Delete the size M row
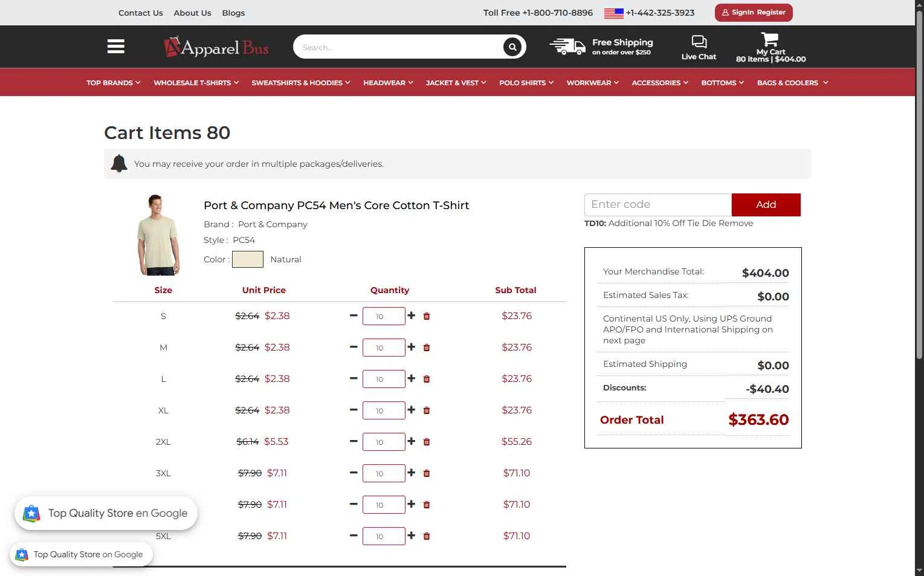Viewport: 924px width, 576px height. [x=427, y=348]
